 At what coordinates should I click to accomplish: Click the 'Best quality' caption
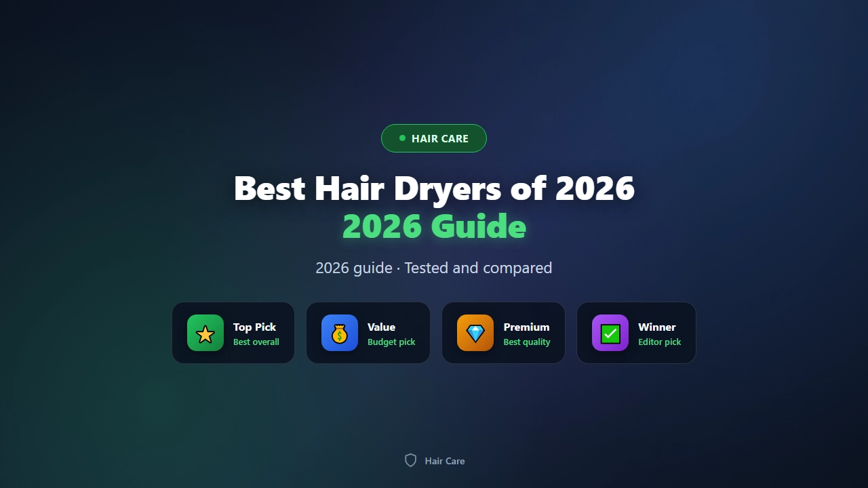527,342
